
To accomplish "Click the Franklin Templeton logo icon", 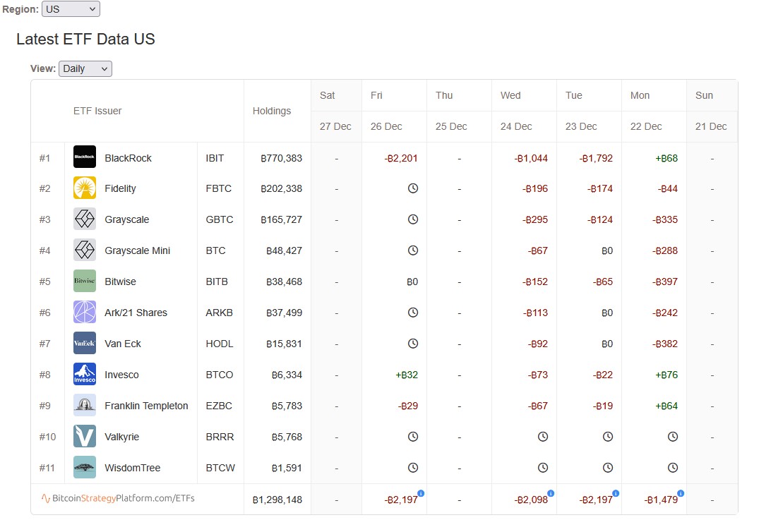I will [x=85, y=406].
